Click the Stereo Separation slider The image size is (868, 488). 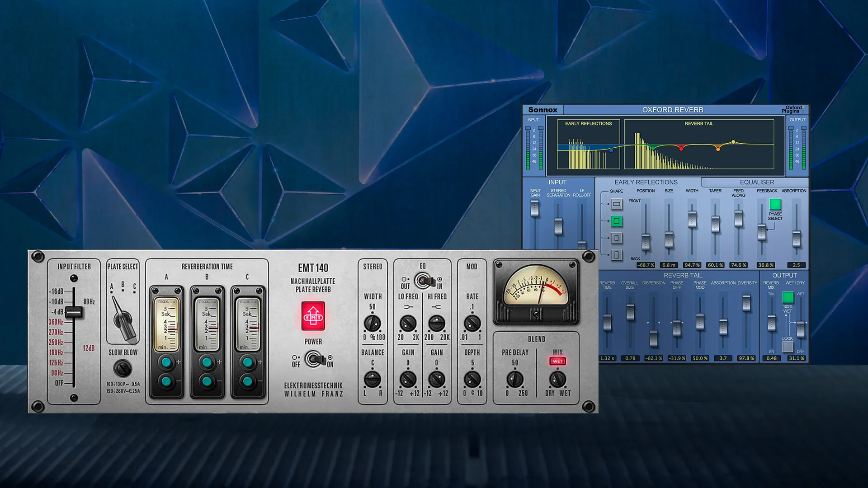558,226
